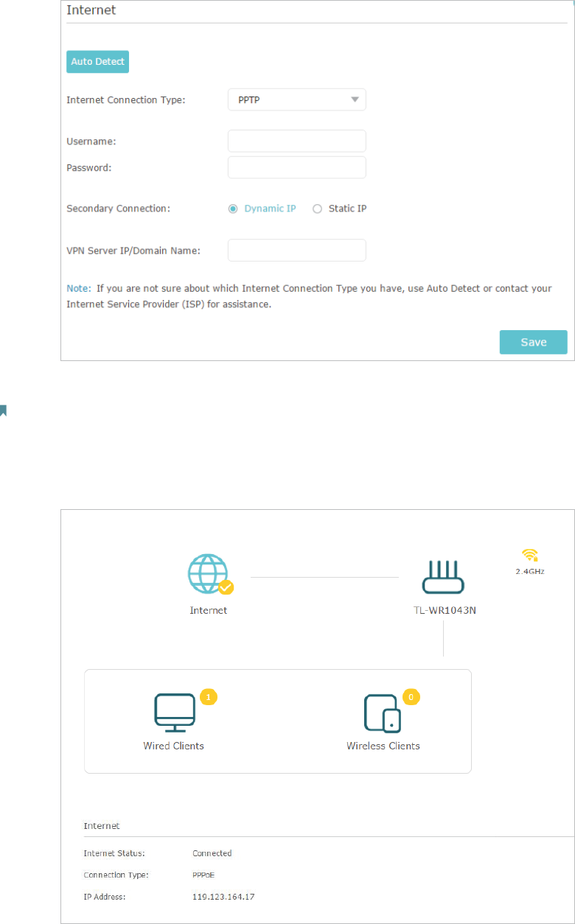Focus the Password input field
Image resolution: width=575 pixels, height=924 pixels.
[297, 167]
